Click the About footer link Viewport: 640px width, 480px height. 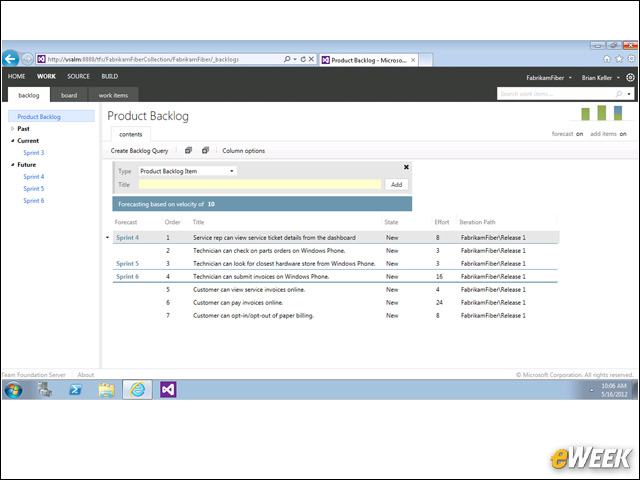click(86, 375)
